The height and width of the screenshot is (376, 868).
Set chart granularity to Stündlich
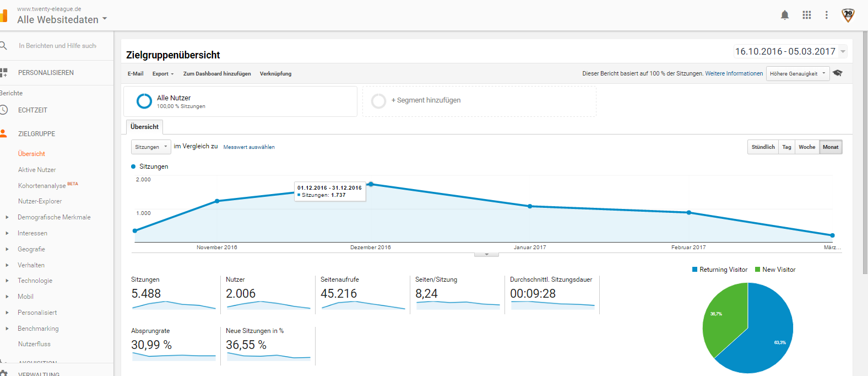click(763, 147)
